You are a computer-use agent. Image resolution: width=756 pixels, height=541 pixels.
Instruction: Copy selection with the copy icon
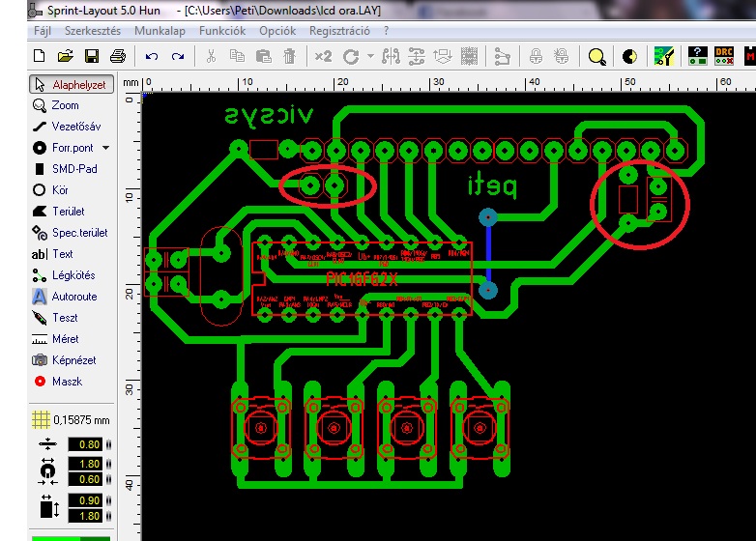[237, 56]
